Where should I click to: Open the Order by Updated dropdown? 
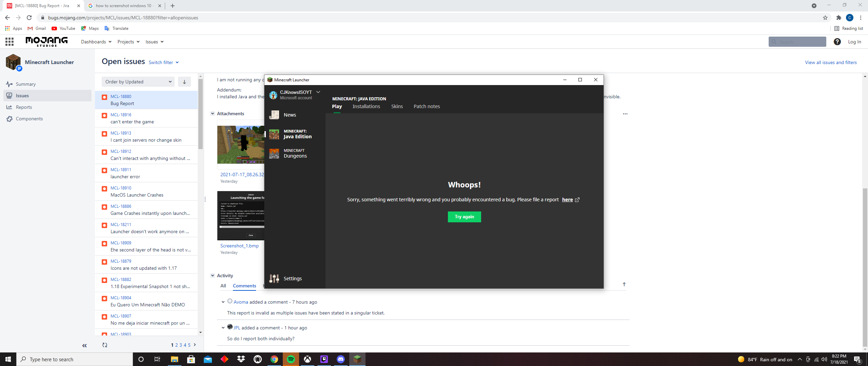(x=138, y=82)
